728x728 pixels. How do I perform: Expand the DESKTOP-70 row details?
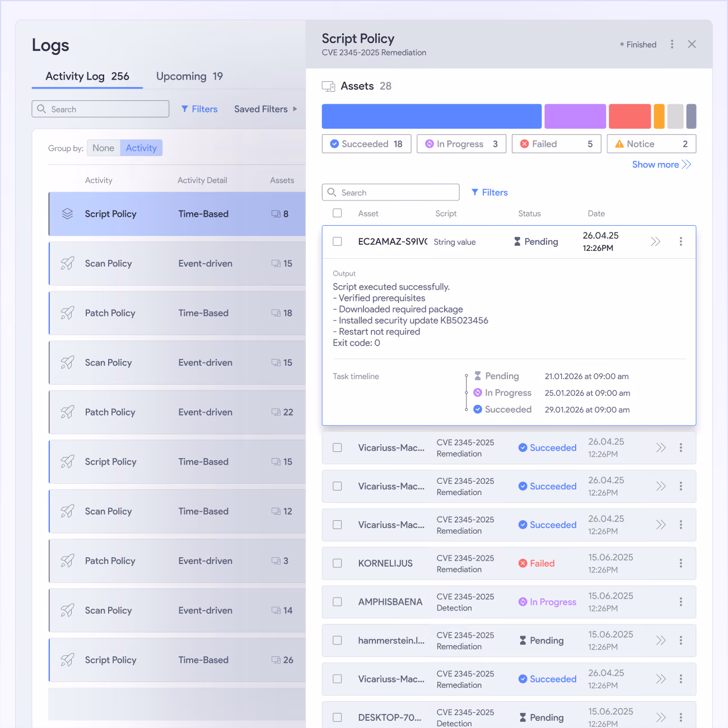coord(661,717)
